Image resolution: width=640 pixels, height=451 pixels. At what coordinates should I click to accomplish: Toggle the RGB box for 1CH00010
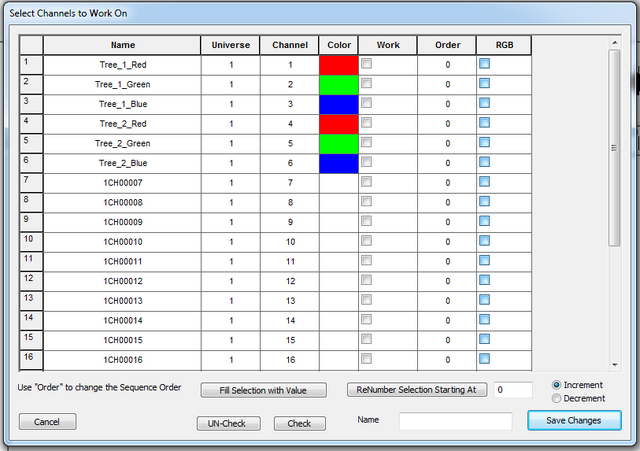[x=484, y=241]
